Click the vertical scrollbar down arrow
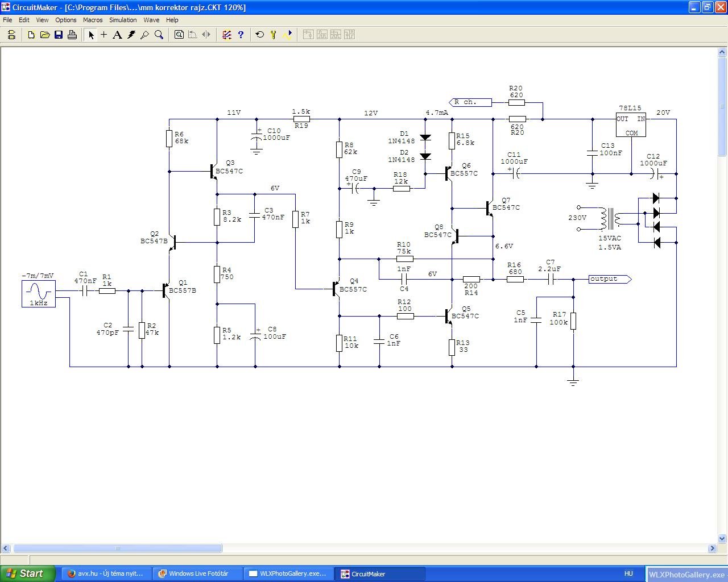Viewport: 728px width, 582px height. pyautogui.click(x=722, y=538)
